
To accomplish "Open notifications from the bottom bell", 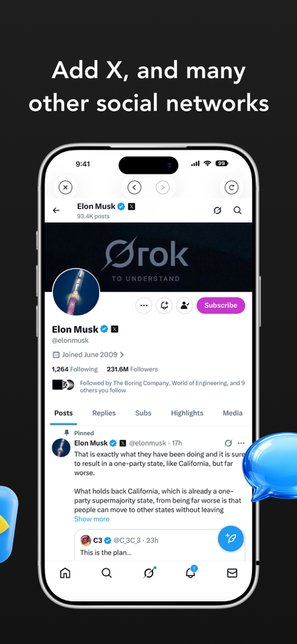I will coord(191,572).
